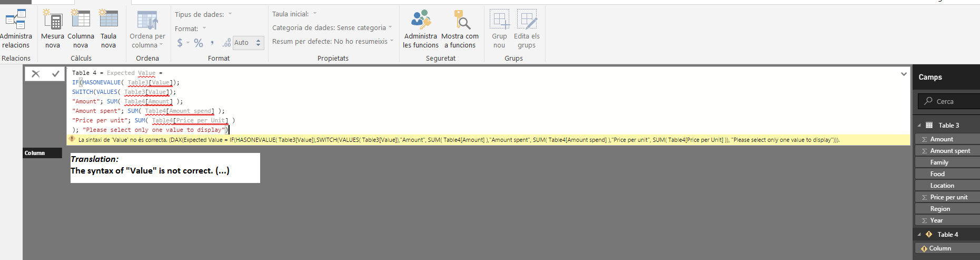980x260 pixels.
Task: Create a new measure with Mesura nova
Action: [x=53, y=29]
